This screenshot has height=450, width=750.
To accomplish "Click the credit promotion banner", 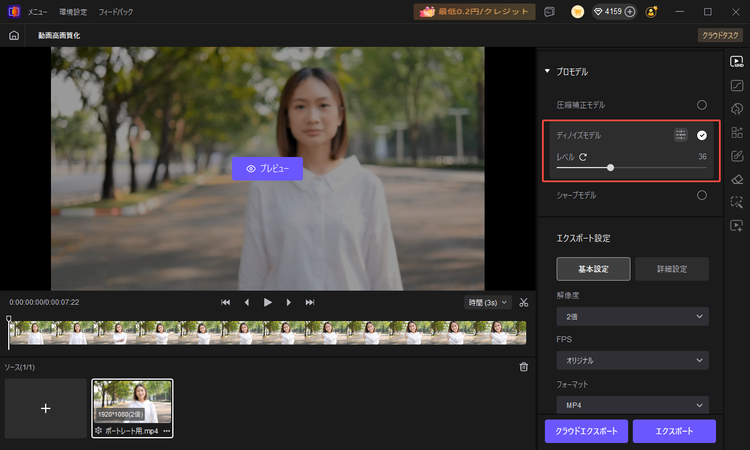I will click(474, 11).
